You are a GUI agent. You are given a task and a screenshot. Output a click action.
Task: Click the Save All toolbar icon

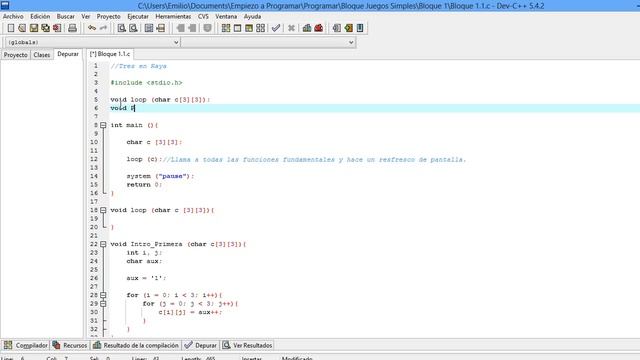pos(45,28)
